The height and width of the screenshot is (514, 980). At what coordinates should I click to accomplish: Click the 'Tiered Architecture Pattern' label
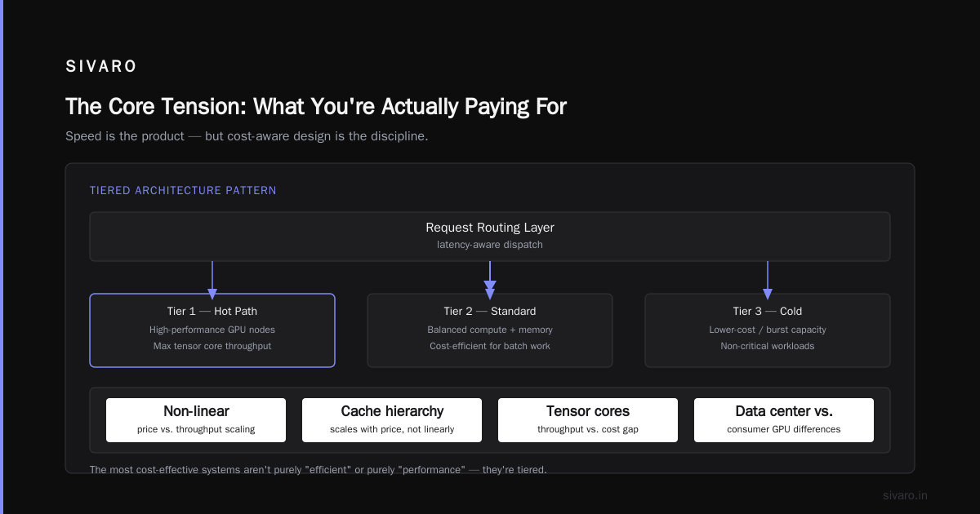point(183,190)
